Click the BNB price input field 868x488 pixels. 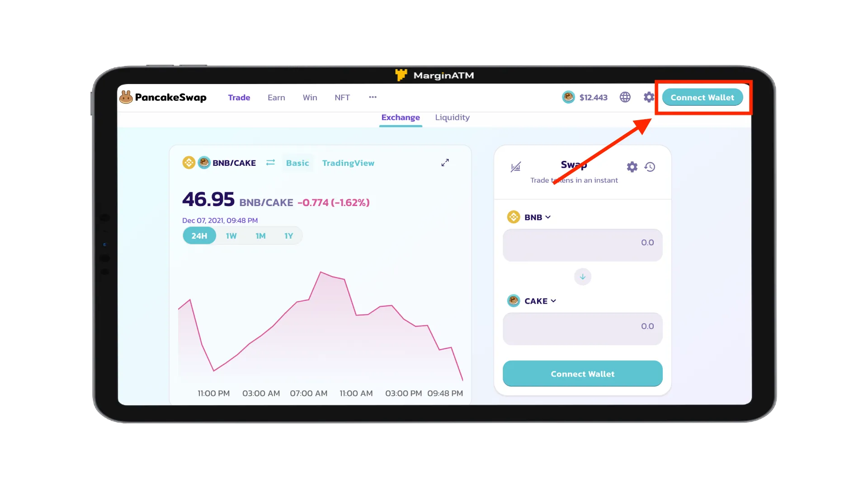[x=582, y=243]
